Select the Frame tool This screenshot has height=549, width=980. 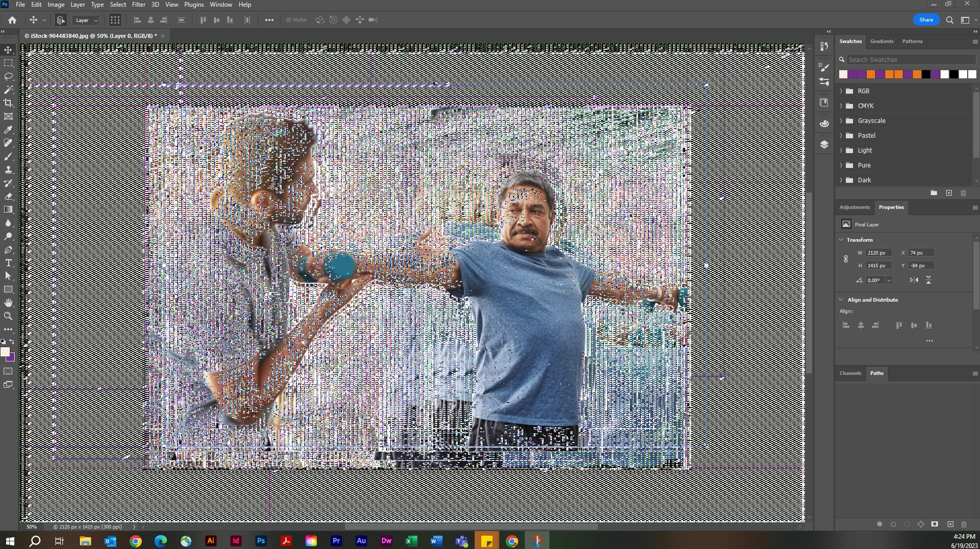(x=8, y=116)
